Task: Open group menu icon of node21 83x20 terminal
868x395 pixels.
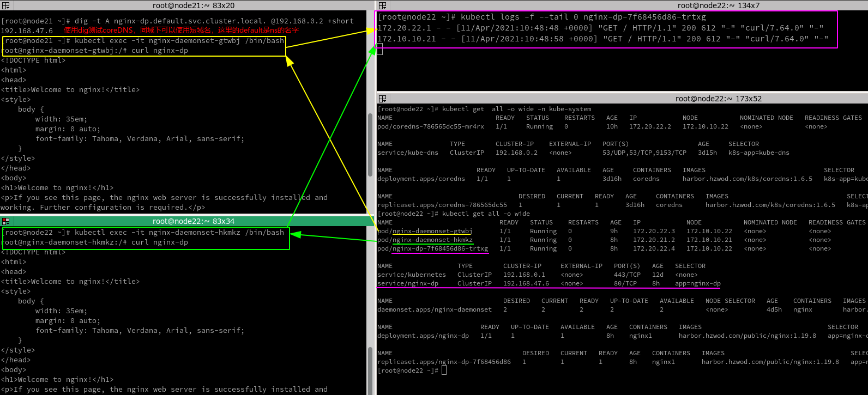Action: (x=5, y=5)
